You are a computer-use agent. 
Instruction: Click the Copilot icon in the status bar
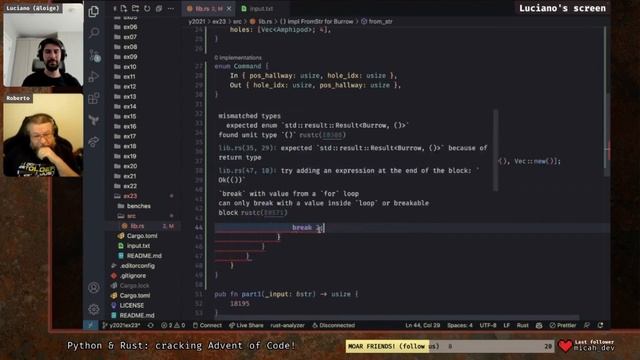click(x=539, y=325)
